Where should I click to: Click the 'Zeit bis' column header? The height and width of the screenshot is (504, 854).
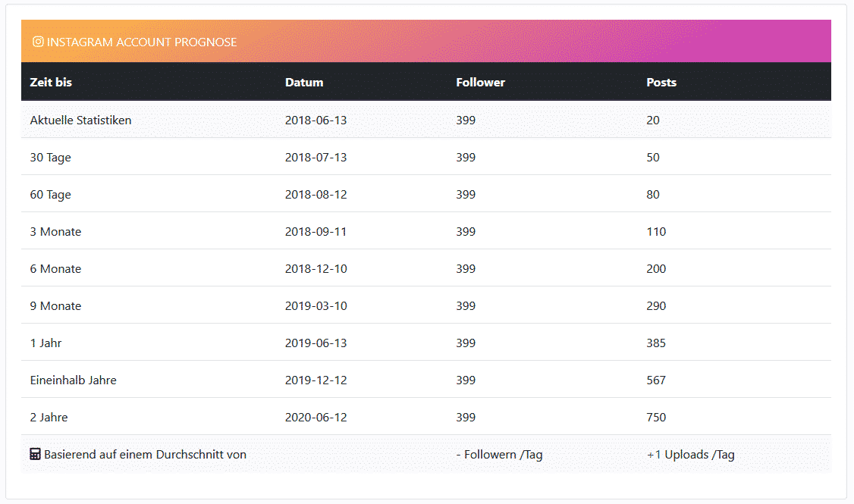click(51, 82)
